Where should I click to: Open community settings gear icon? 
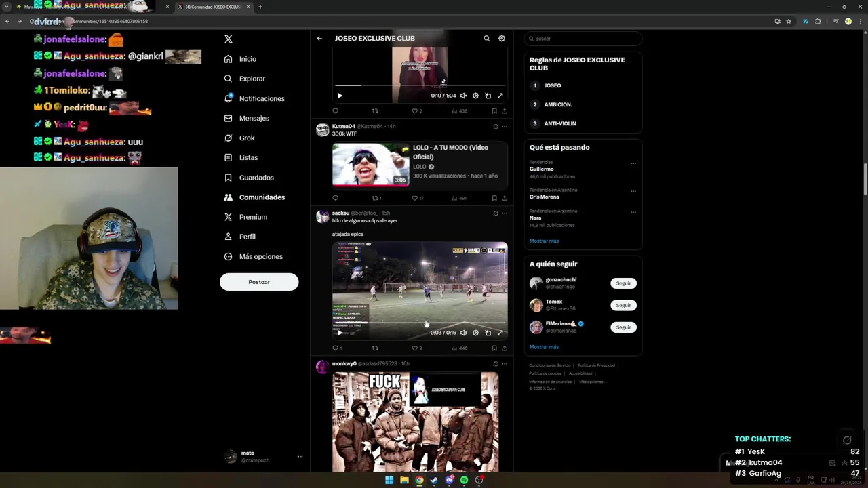(502, 39)
